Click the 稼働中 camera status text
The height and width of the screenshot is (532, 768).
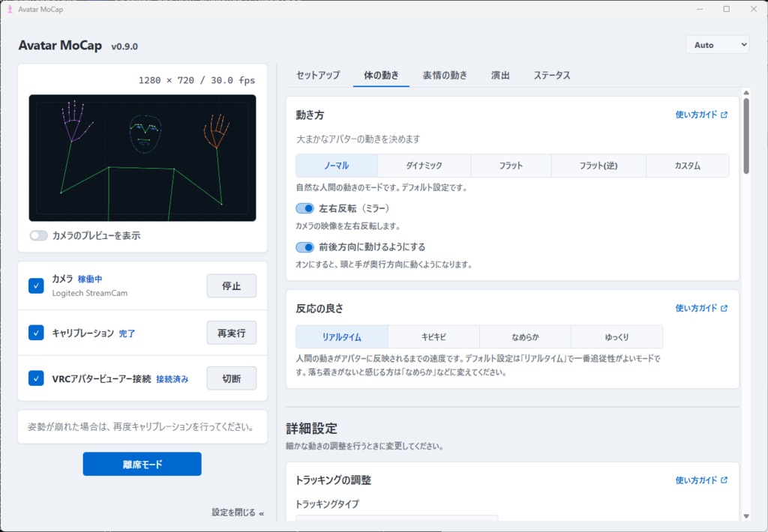[x=90, y=279]
